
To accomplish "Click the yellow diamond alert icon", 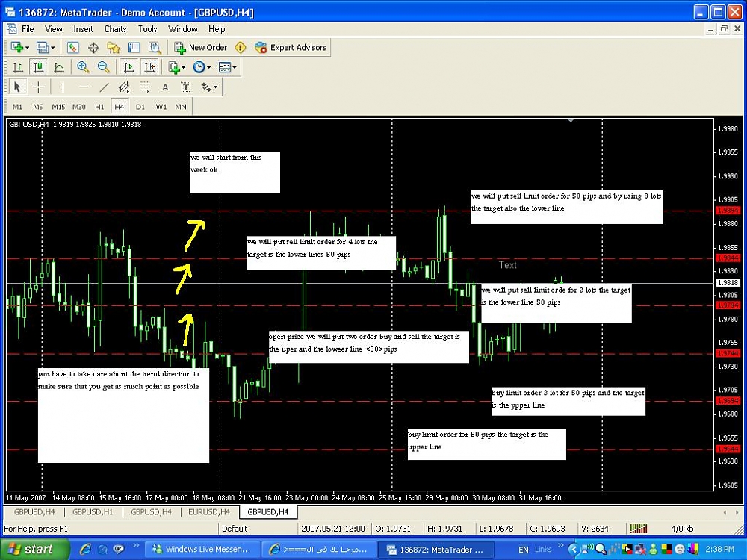I will click(241, 47).
